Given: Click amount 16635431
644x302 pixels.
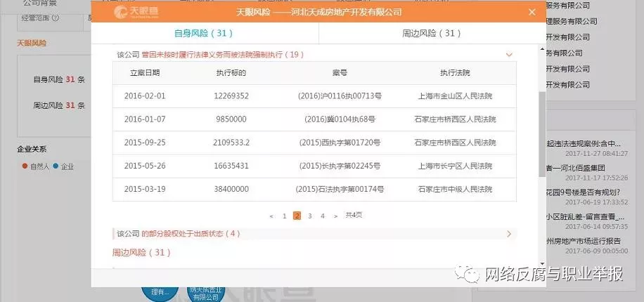Looking at the screenshot, I should tap(231, 166).
